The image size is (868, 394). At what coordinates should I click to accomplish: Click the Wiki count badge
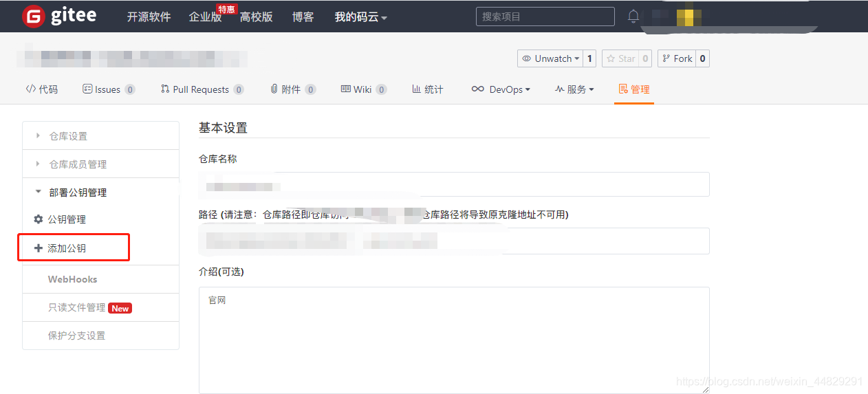point(382,89)
